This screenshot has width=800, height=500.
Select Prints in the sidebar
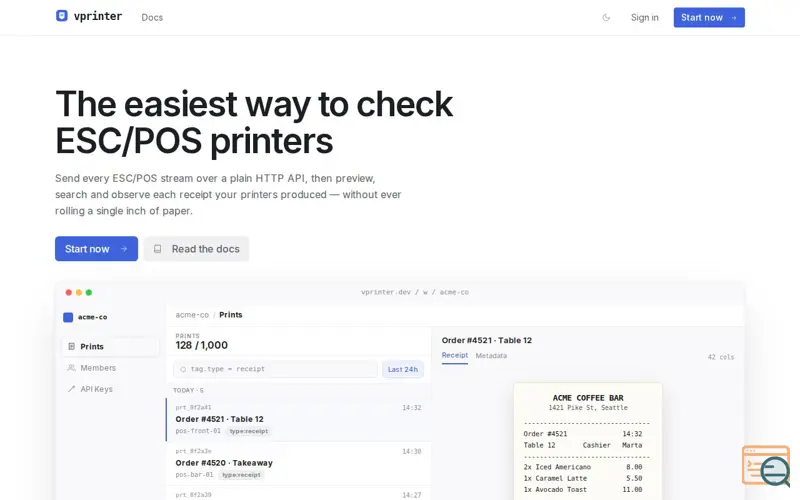[110, 346]
